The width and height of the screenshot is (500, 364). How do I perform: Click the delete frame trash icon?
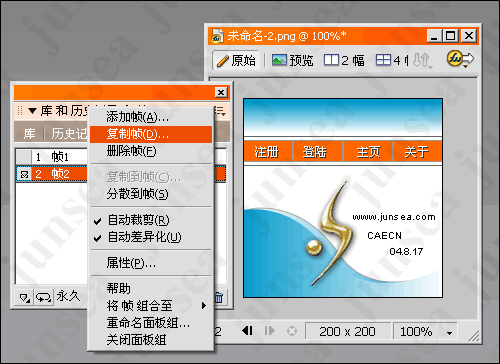(219, 297)
